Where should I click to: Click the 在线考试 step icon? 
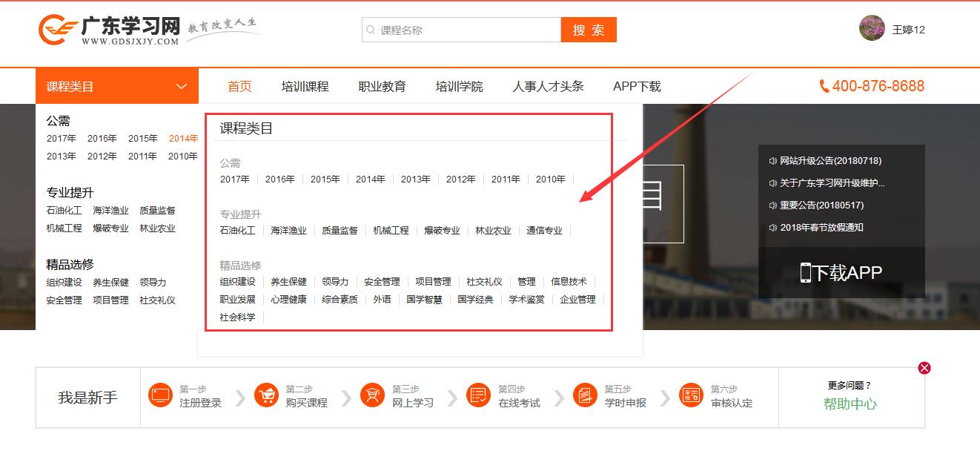click(479, 395)
